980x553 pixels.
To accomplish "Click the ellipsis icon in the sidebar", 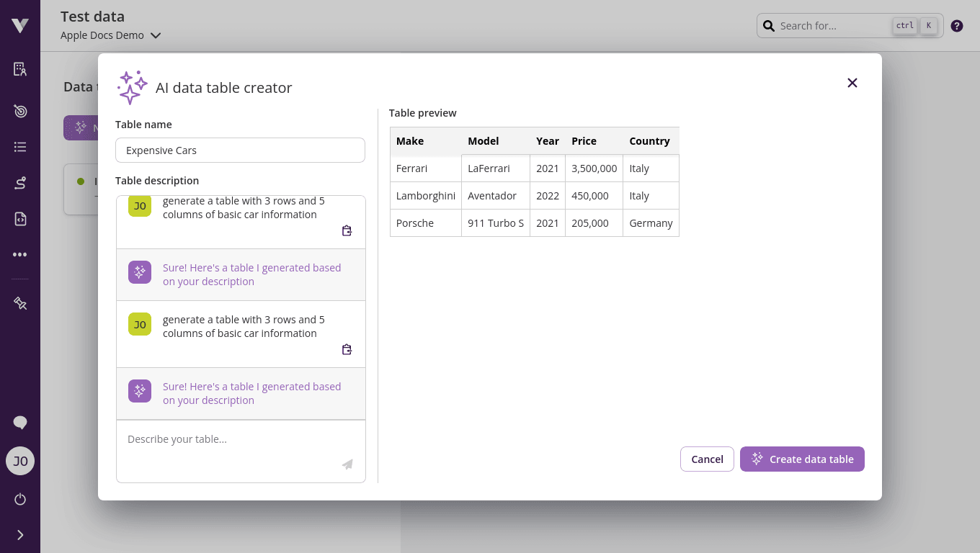I will pyautogui.click(x=19, y=254).
